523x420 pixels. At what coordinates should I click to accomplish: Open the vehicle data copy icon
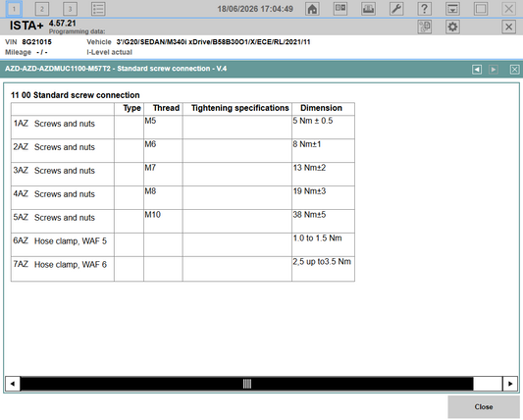[x=425, y=26]
